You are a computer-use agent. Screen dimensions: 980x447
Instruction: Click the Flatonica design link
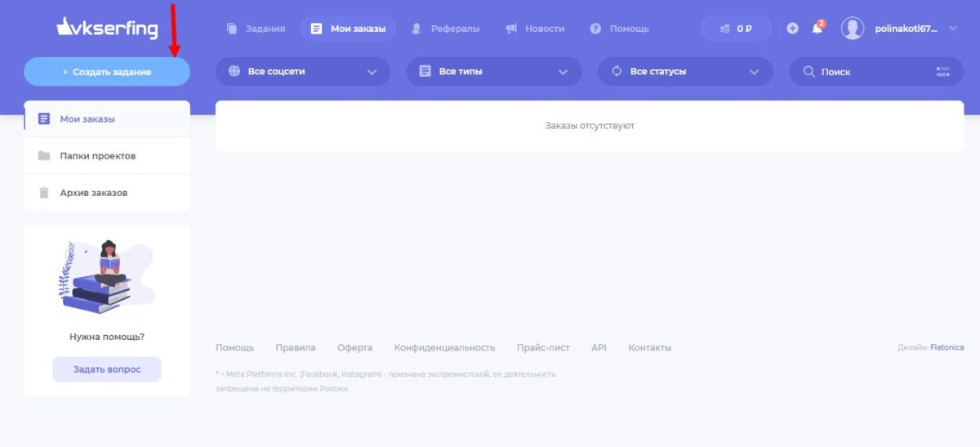point(947,347)
